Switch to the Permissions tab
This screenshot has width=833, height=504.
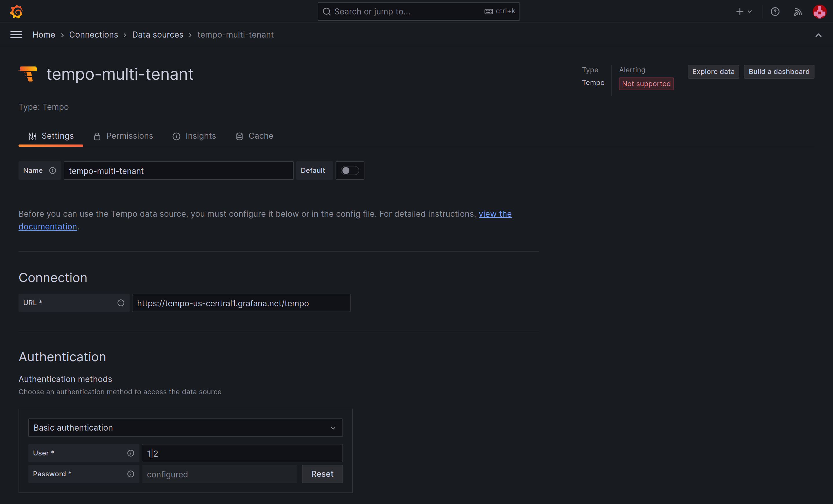point(130,136)
